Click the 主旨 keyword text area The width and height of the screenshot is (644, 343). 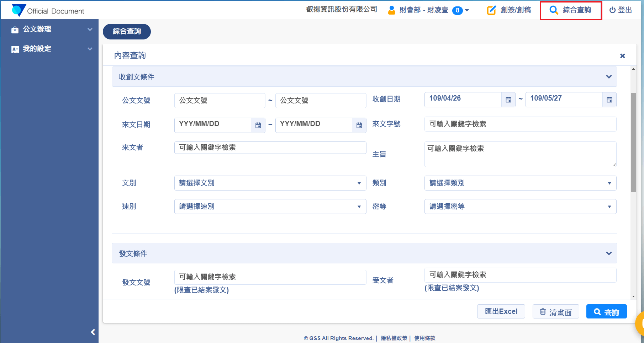coord(520,154)
